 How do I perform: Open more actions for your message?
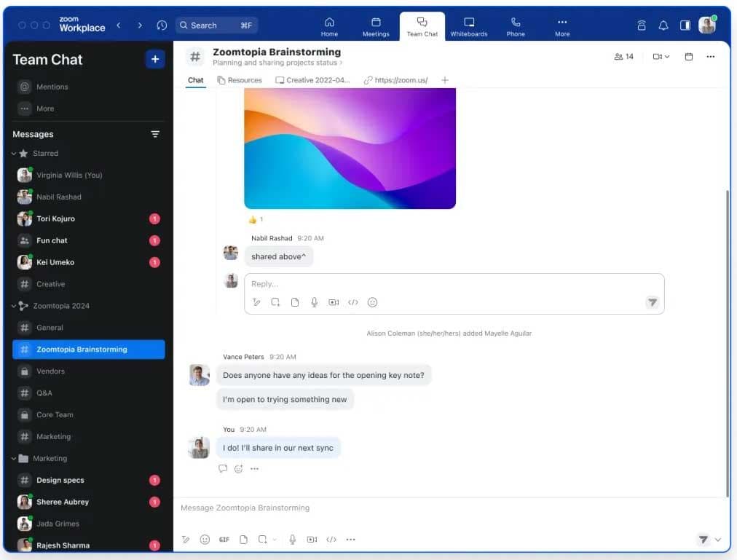click(254, 468)
